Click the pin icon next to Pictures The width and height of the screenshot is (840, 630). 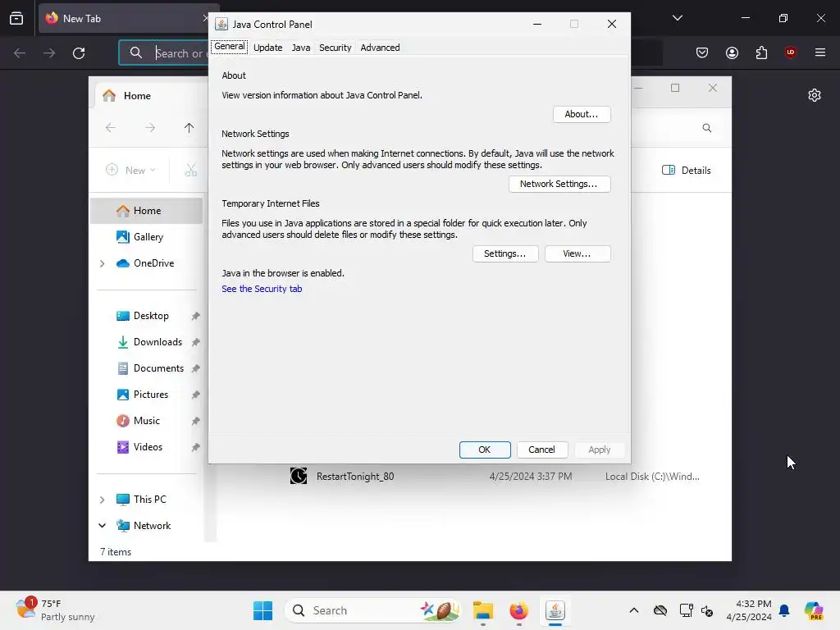point(195,395)
